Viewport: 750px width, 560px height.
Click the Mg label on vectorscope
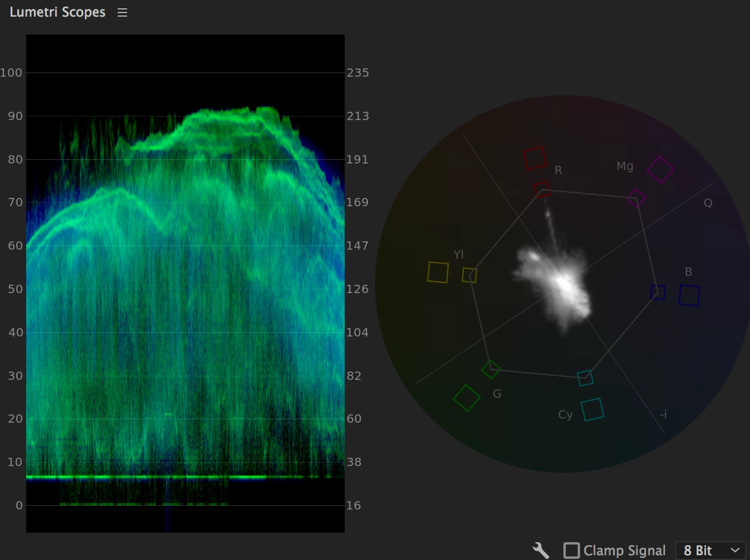tap(625, 166)
